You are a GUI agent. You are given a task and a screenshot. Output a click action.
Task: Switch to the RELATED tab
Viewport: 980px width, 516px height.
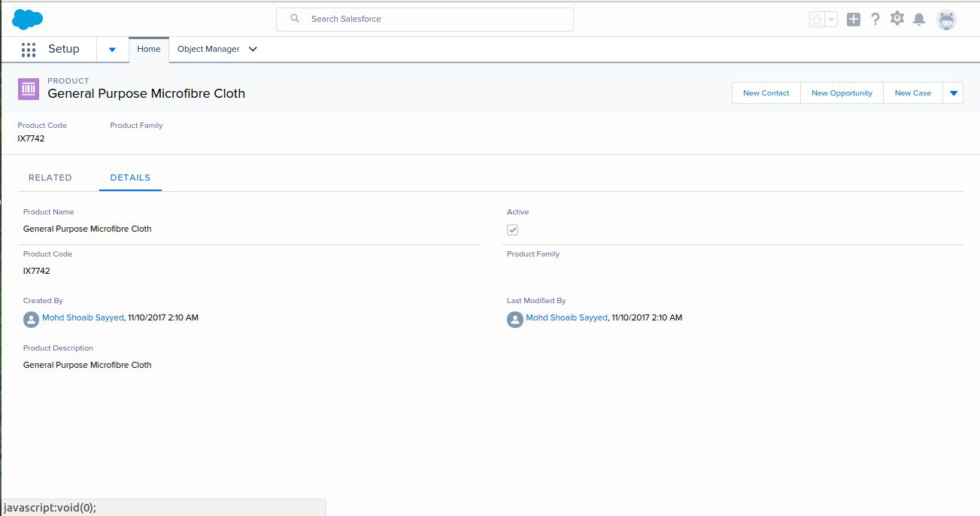pos(50,178)
